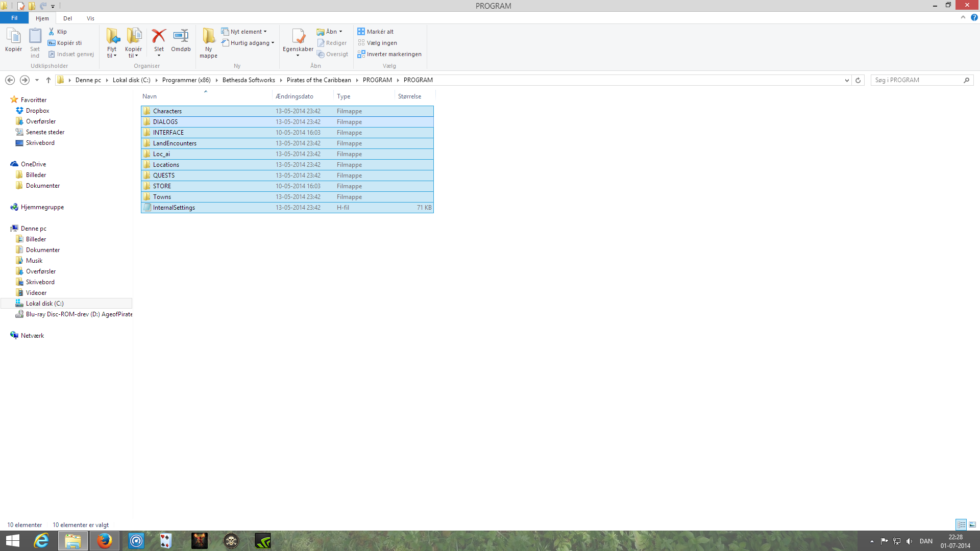Open address bar history dropdown
The width and height of the screenshot is (980, 551).
pyautogui.click(x=847, y=80)
